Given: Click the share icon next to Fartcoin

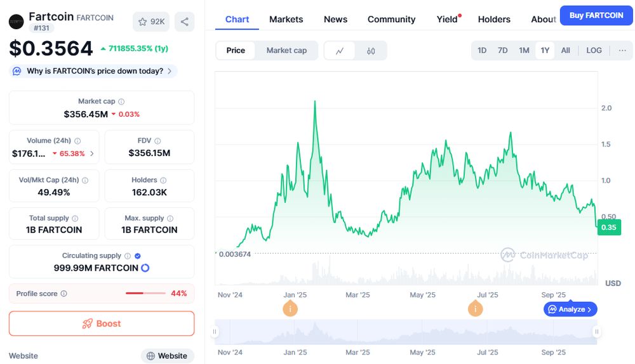Looking at the screenshot, I should (184, 22).
